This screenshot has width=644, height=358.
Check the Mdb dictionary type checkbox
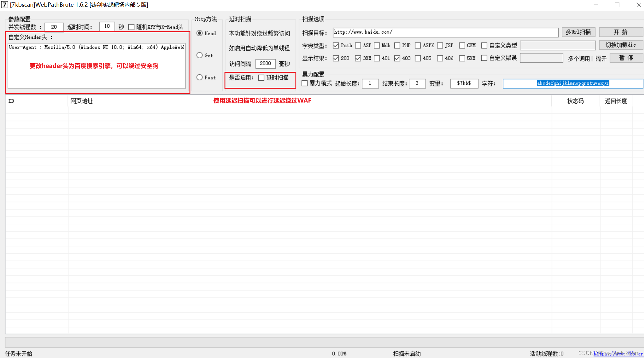click(377, 45)
